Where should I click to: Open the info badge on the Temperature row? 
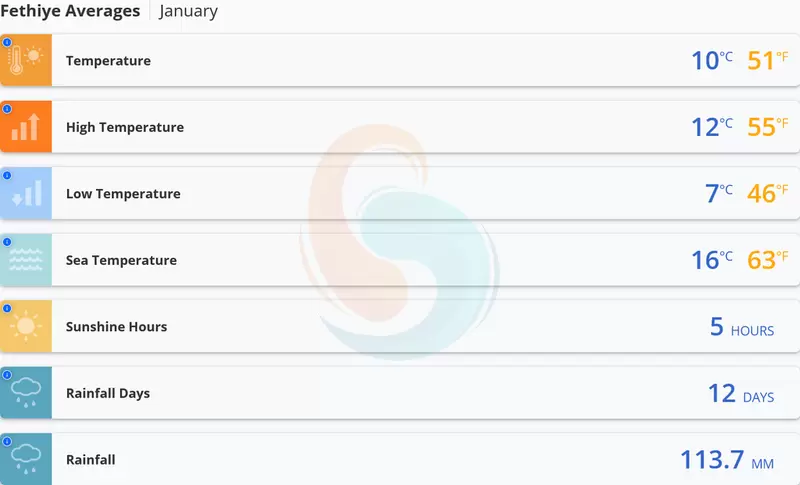click(6, 42)
